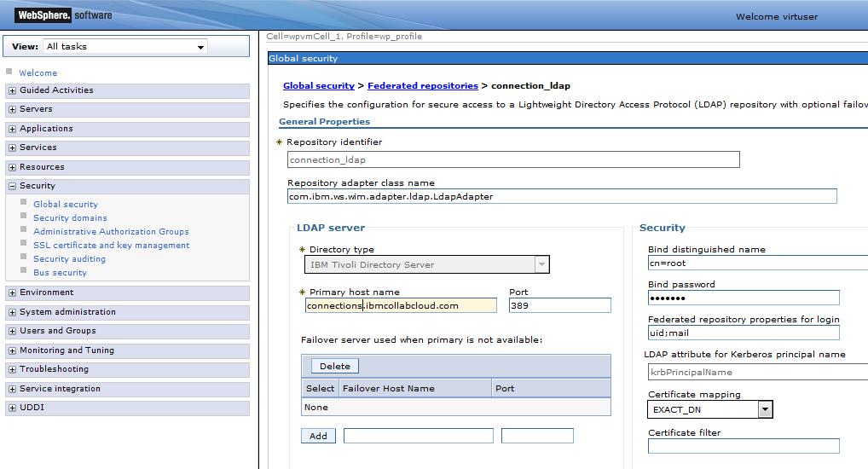Expand the Servers section
Viewport: 868px width, 469px height.
(x=12, y=110)
